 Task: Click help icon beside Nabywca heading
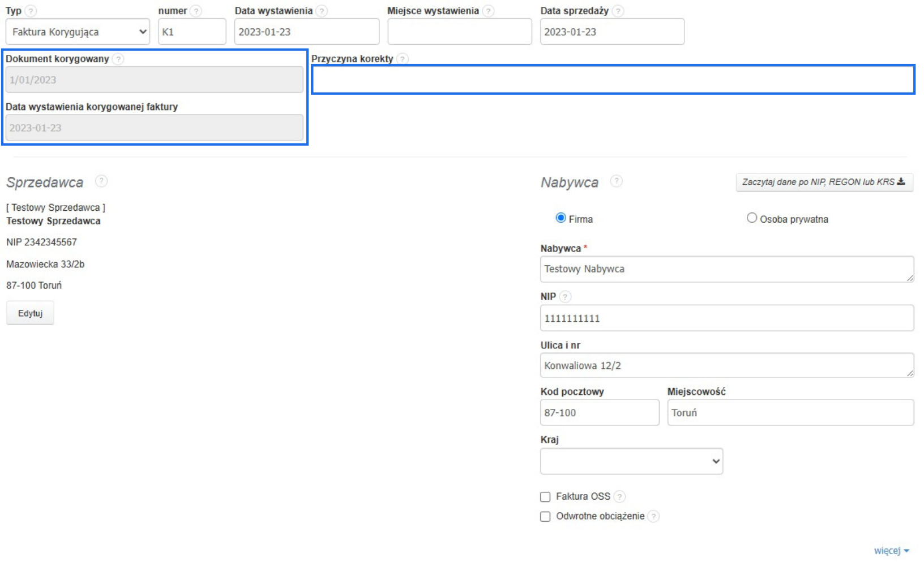click(x=616, y=181)
